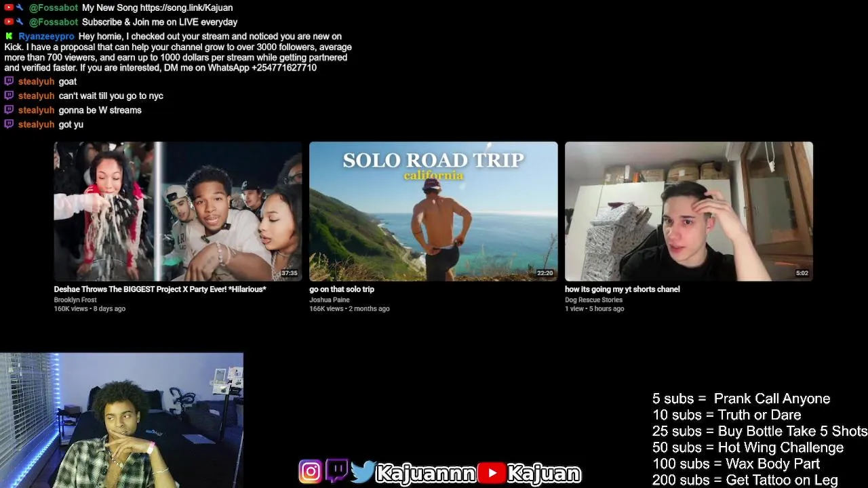Click the Twitch icon in the social banner

point(337,471)
